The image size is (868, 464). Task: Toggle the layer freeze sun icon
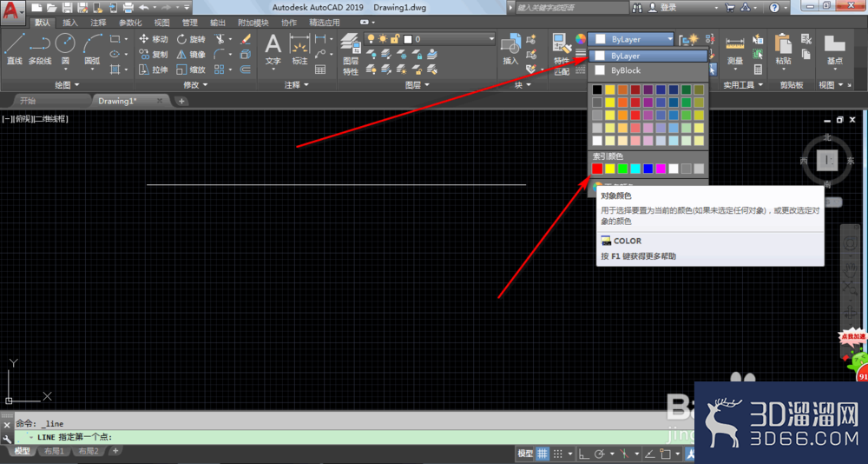[383, 39]
